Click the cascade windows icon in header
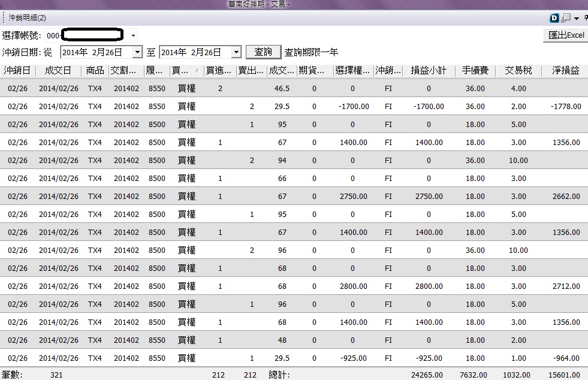The height and width of the screenshot is (380, 588). [566, 17]
